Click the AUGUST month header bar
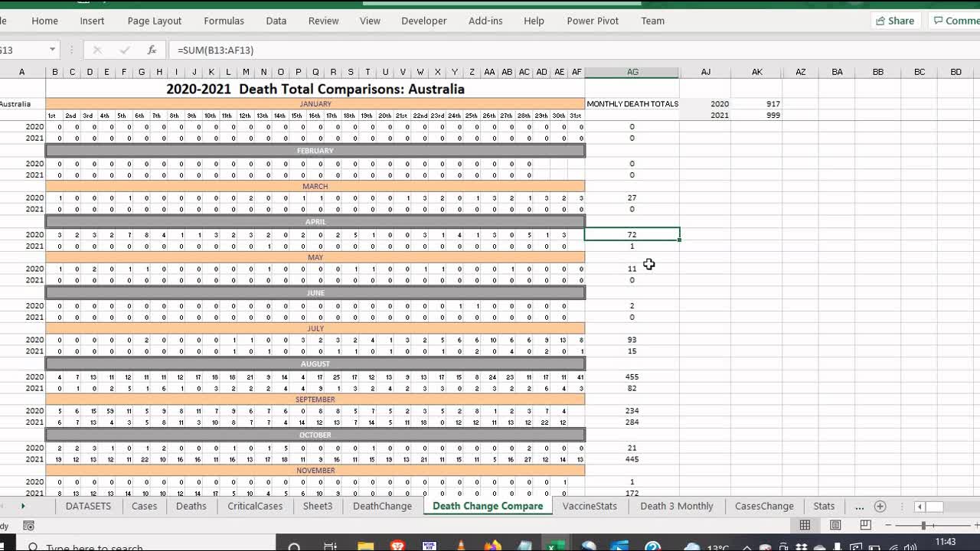Image resolution: width=980 pixels, height=551 pixels. (315, 364)
